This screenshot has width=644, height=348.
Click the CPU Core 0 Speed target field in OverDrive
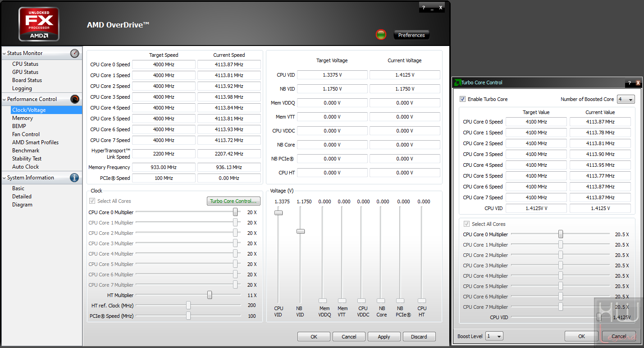(164, 64)
